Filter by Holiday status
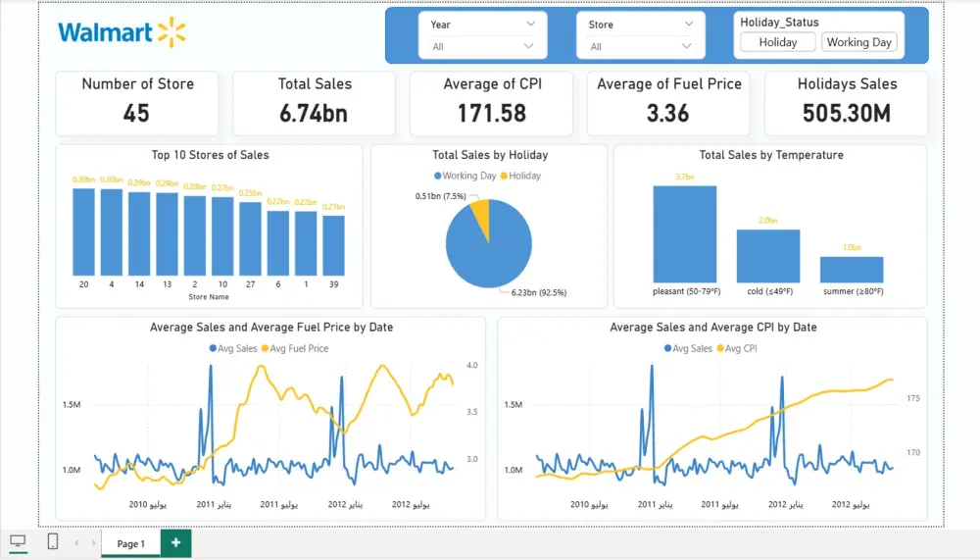Image resolution: width=980 pixels, height=560 pixels. [777, 42]
